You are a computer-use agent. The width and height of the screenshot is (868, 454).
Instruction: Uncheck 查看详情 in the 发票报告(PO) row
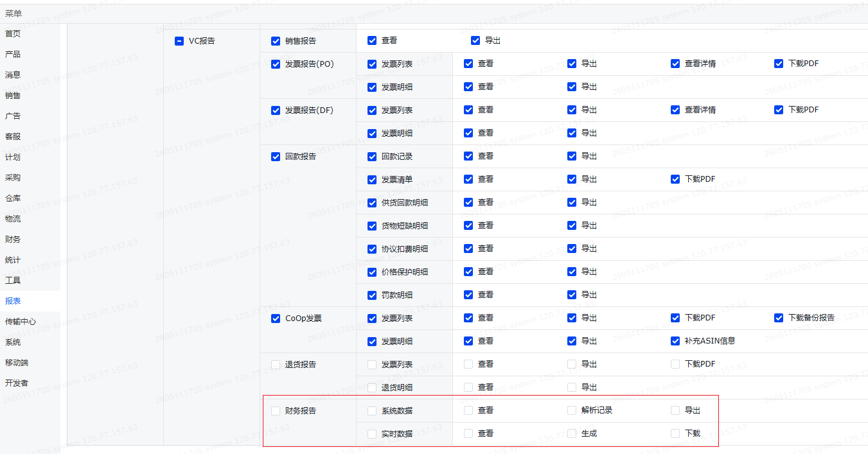point(675,64)
